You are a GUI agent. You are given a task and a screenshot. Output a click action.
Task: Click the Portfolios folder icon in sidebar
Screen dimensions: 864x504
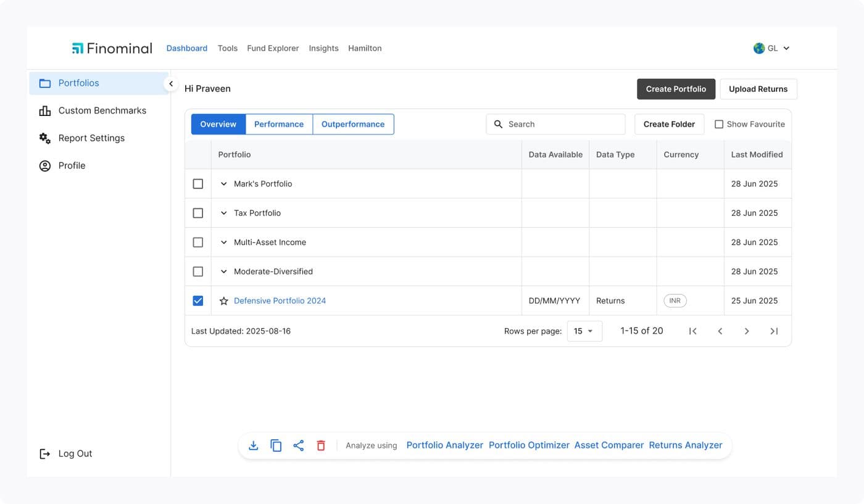point(45,83)
